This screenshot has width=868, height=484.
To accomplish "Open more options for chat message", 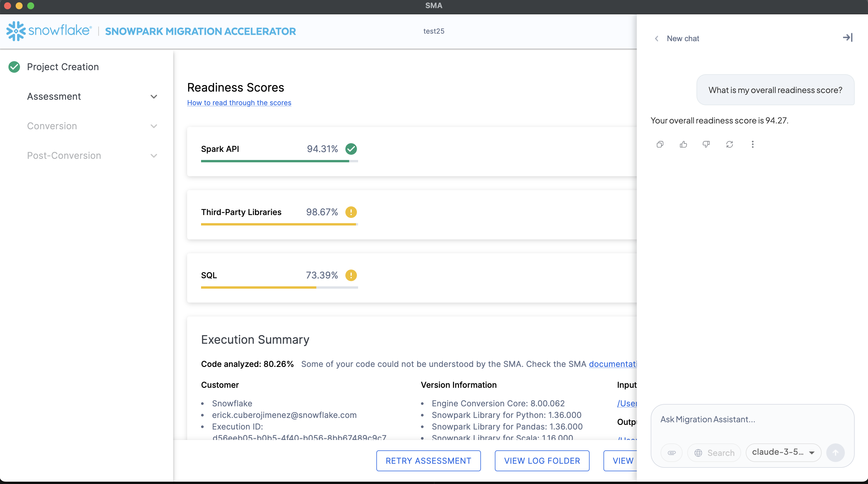I will click(752, 145).
